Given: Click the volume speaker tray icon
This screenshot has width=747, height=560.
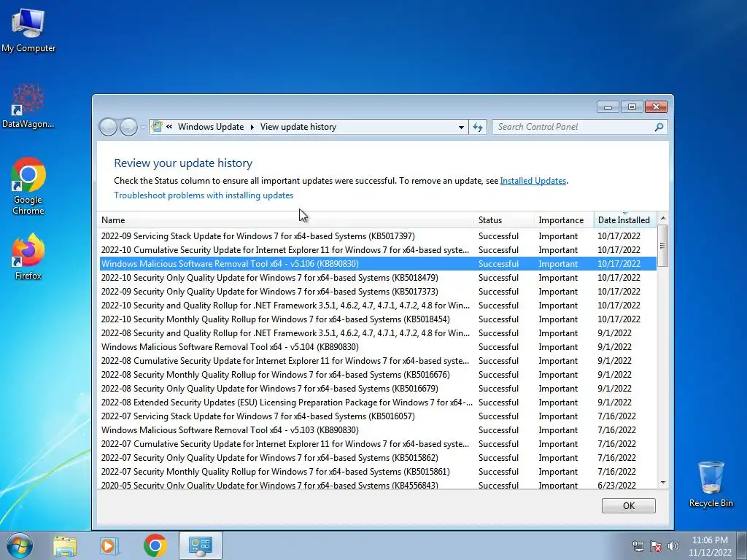Looking at the screenshot, I should pos(673,546).
